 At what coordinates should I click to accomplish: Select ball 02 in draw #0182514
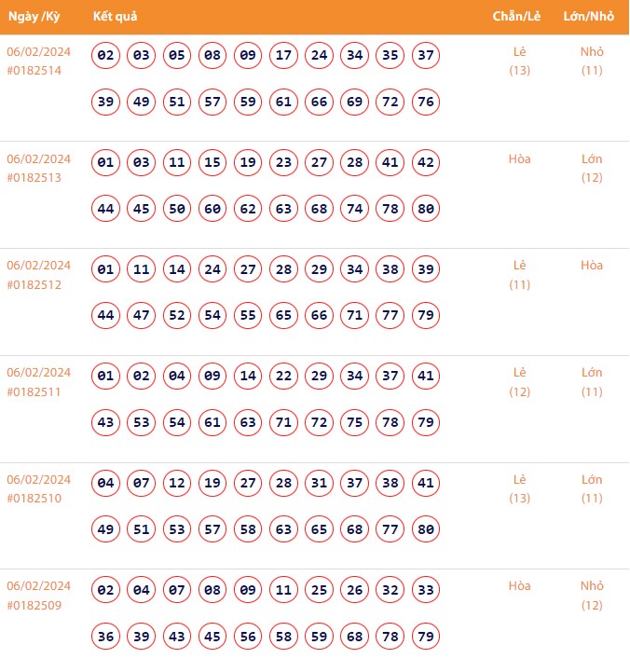coord(105,56)
